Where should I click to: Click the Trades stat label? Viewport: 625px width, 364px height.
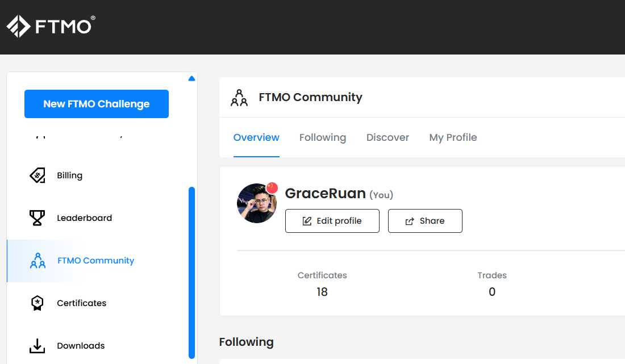coord(492,275)
